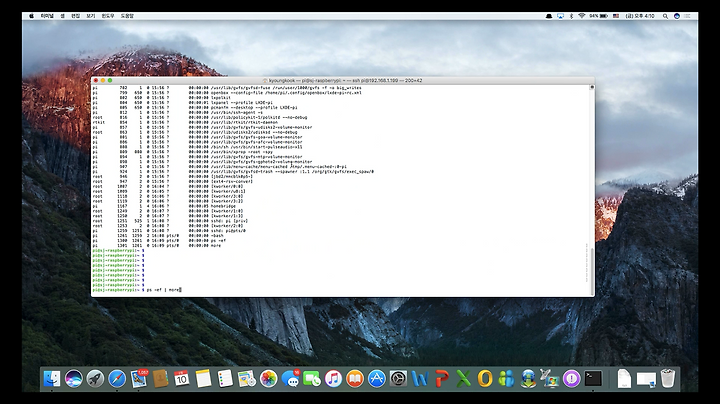This screenshot has width=720, height=404.
Task: Open the 도움말 menu
Action: [127, 16]
